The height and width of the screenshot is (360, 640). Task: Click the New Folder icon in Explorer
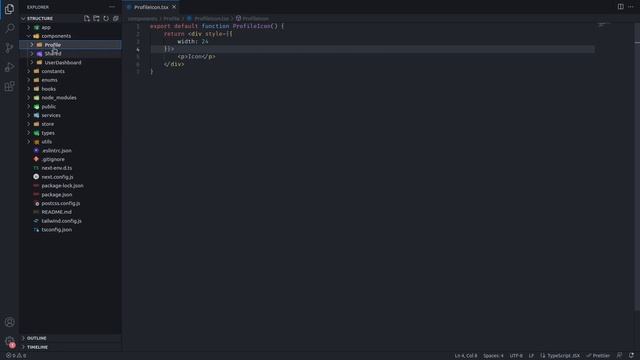tap(96, 18)
